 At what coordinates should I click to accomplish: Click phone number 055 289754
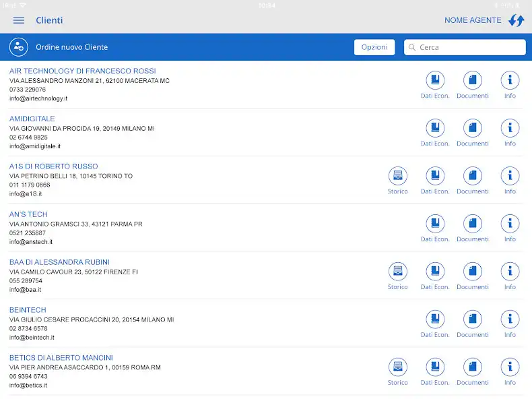click(26, 281)
